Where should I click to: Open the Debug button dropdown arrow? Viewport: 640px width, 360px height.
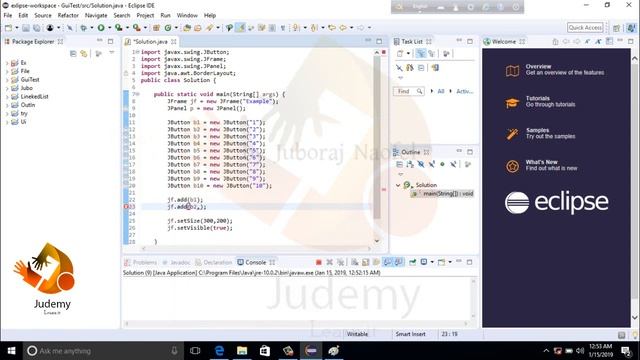(91, 28)
